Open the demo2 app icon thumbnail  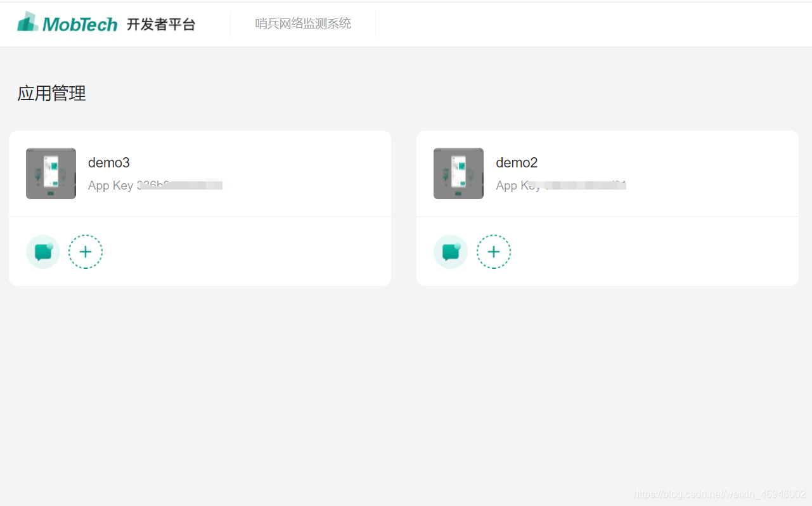pyautogui.click(x=458, y=173)
